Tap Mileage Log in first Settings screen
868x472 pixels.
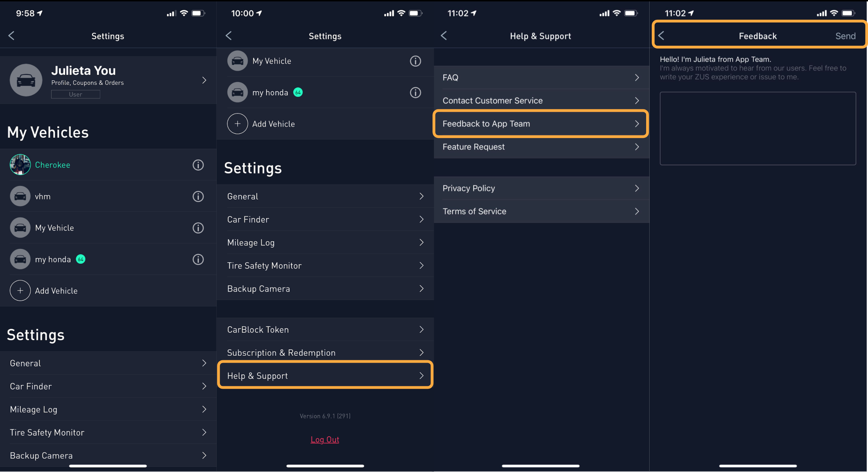point(108,410)
